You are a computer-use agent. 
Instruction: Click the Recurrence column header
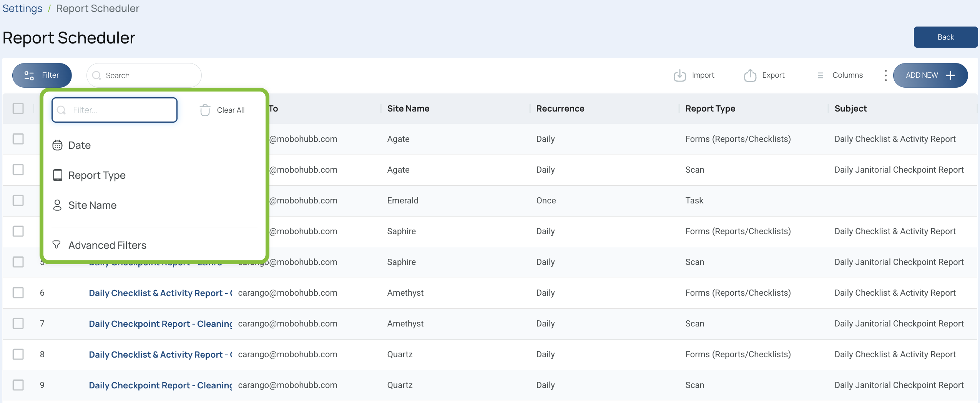point(560,108)
